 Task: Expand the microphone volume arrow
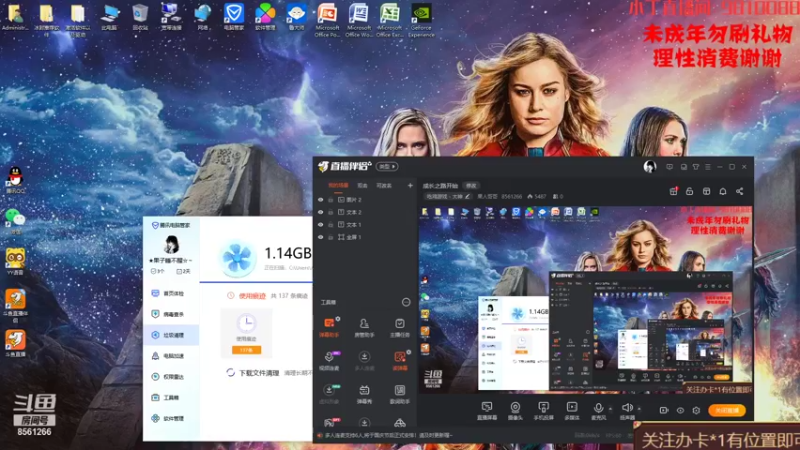(x=610, y=409)
